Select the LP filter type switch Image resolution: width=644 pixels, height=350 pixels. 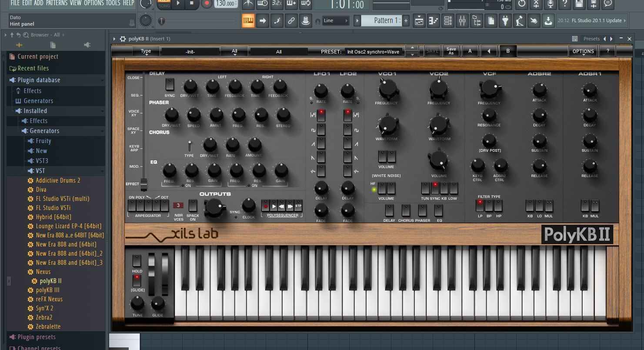coord(480,205)
